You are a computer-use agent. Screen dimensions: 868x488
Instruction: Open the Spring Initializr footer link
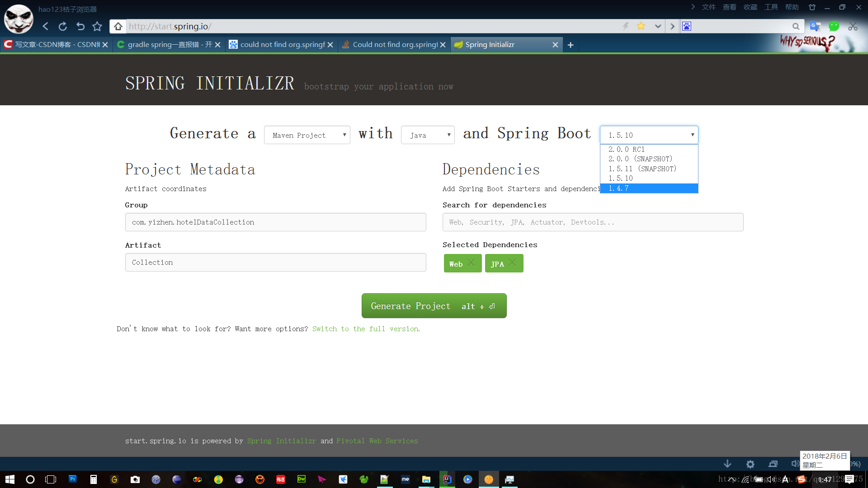point(282,441)
